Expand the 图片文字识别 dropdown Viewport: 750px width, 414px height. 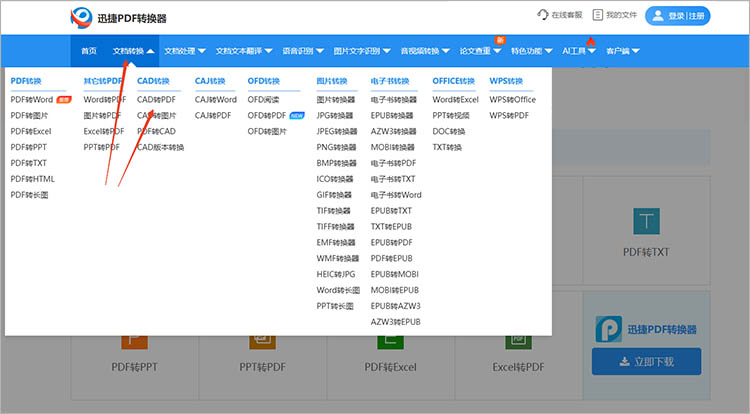pos(362,51)
